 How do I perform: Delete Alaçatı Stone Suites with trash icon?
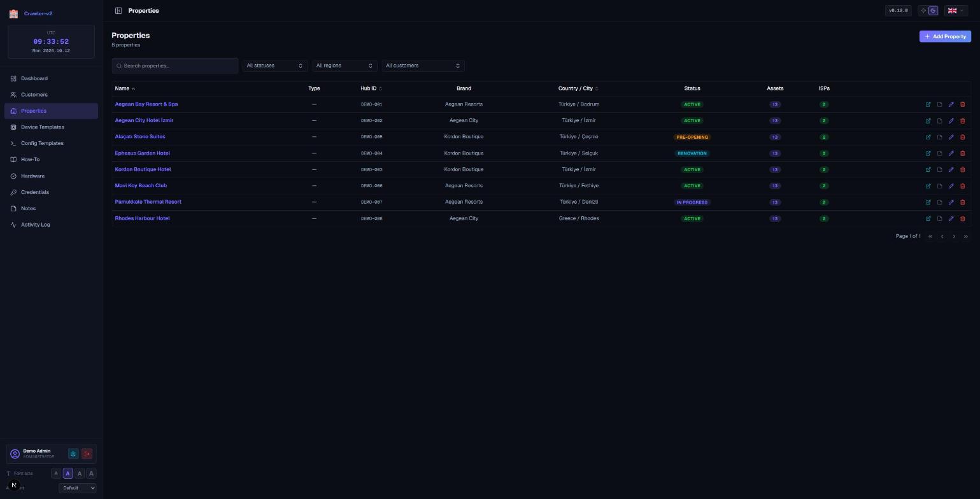click(963, 137)
